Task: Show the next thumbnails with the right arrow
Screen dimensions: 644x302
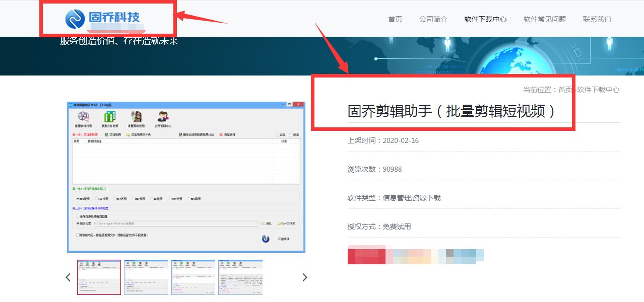Action: click(304, 277)
